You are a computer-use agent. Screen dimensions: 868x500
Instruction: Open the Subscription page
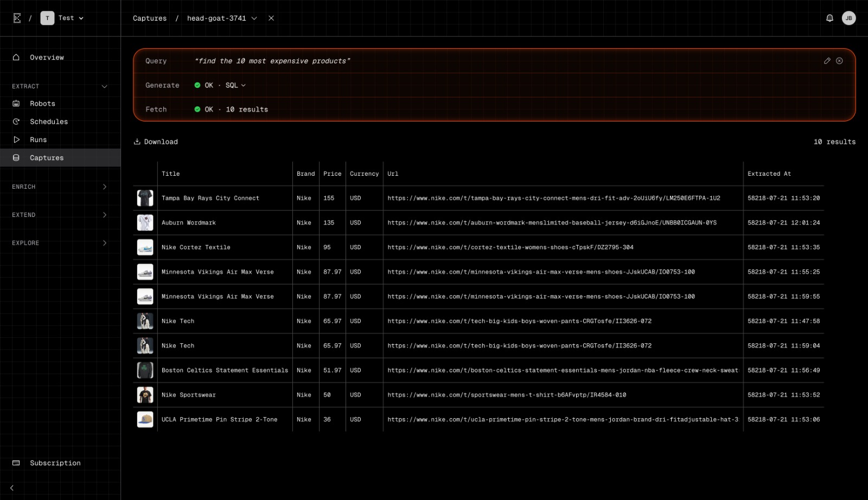click(x=55, y=463)
